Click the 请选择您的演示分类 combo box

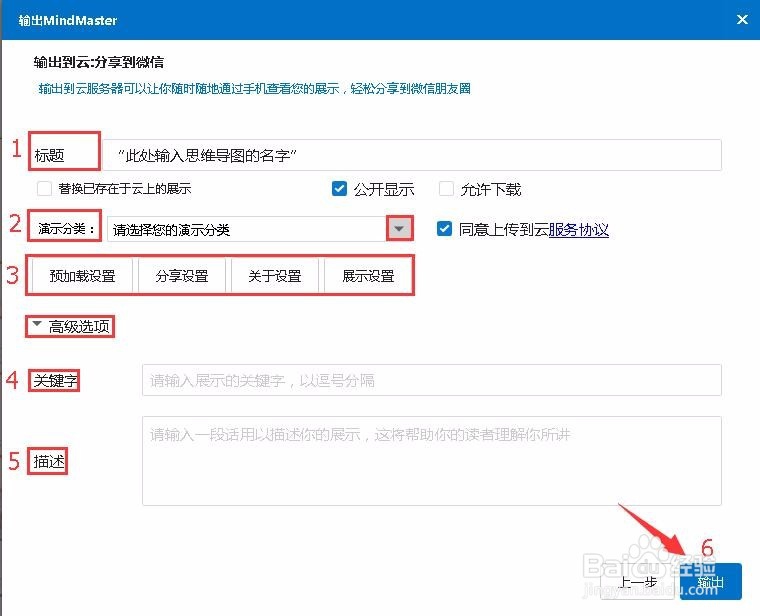247,229
